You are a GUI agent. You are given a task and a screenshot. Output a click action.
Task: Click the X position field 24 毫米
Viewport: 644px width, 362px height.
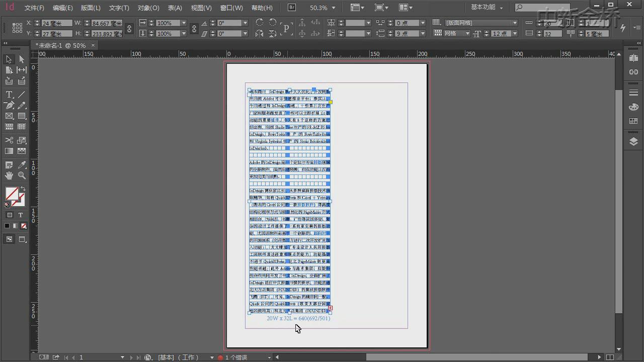[57, 23]
